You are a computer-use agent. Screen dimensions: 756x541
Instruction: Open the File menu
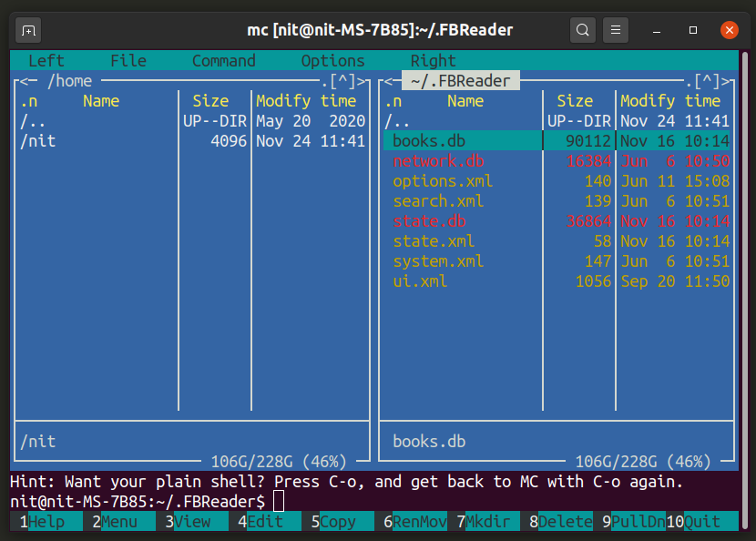128,61
